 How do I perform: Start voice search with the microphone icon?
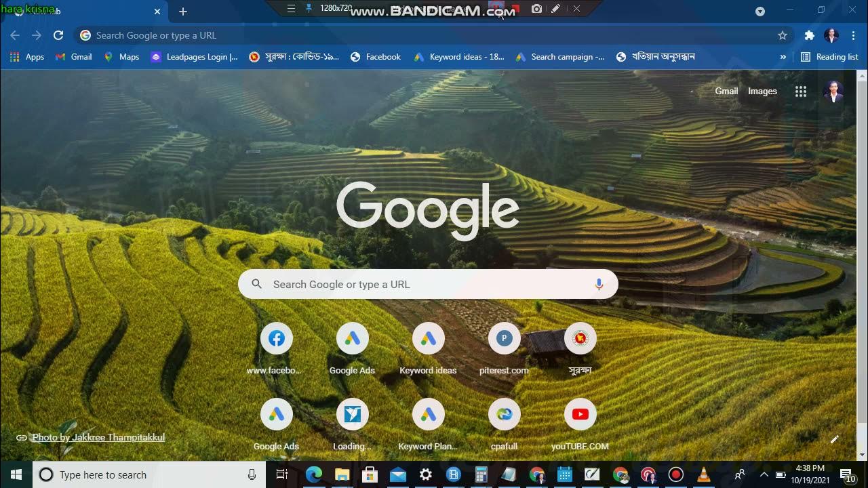click(x=599, y=285)
